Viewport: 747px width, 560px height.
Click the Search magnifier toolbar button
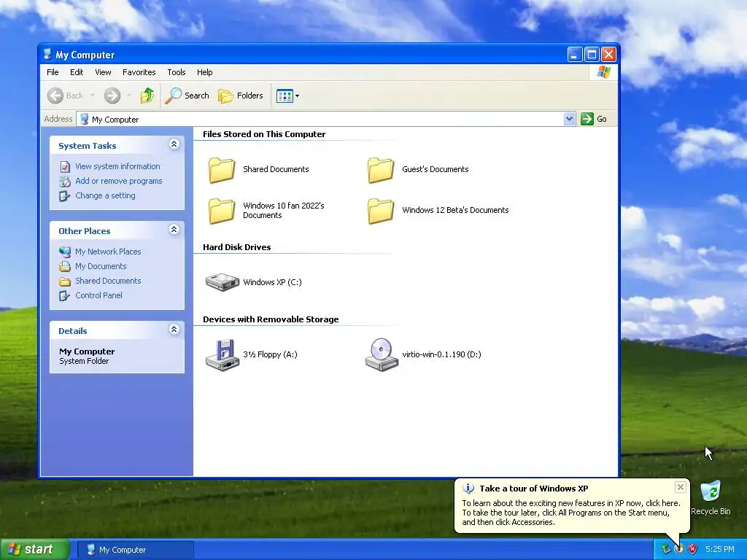pyautogui.click(x=187, y=96)
